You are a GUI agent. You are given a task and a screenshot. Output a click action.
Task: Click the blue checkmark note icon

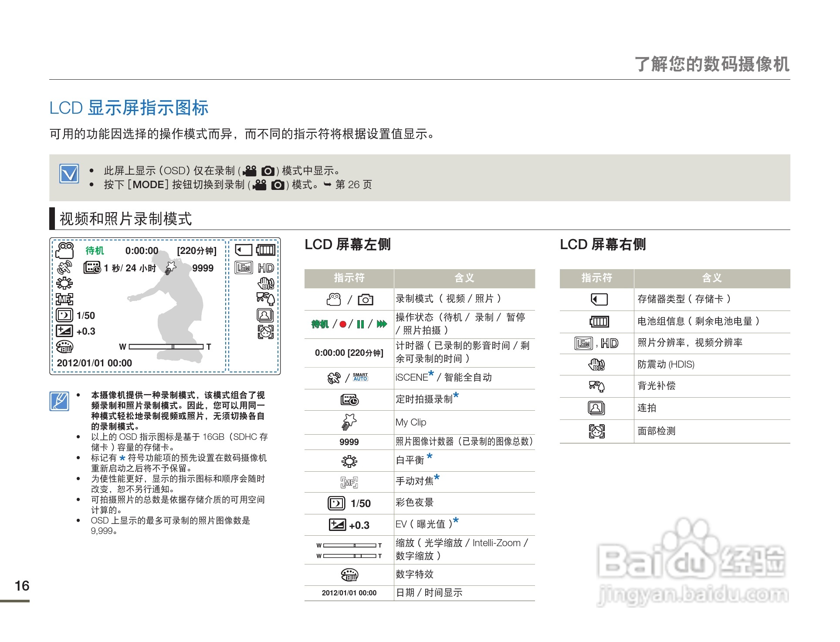click(x=69, y=174)
